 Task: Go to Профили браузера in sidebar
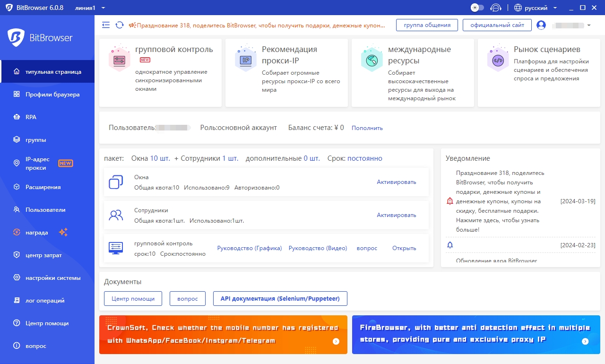[52, 95]
